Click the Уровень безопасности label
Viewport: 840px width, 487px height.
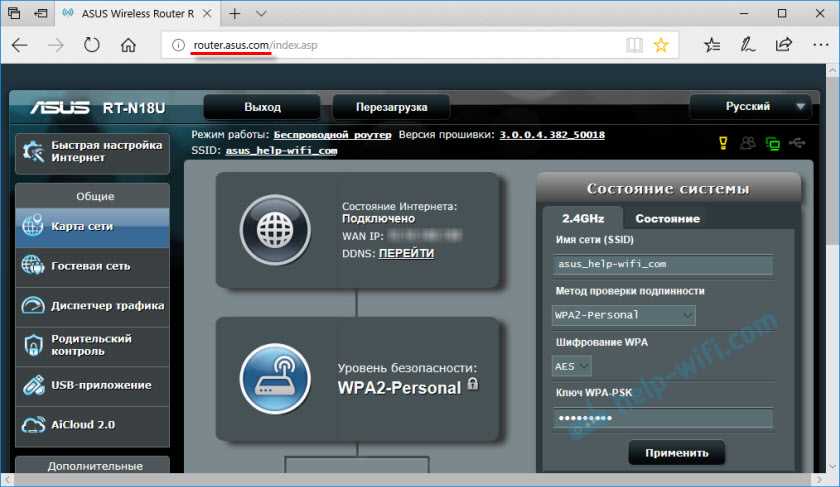pyautogui.click(x=407, y=368)
